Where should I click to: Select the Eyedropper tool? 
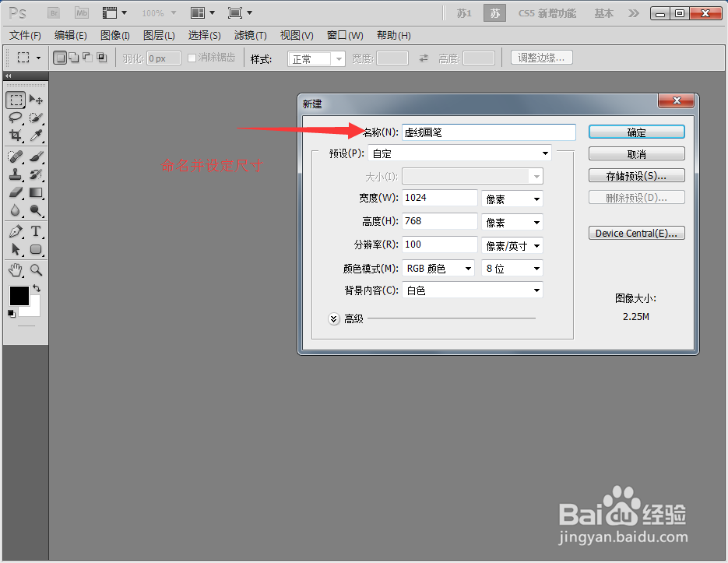[36, 135]
